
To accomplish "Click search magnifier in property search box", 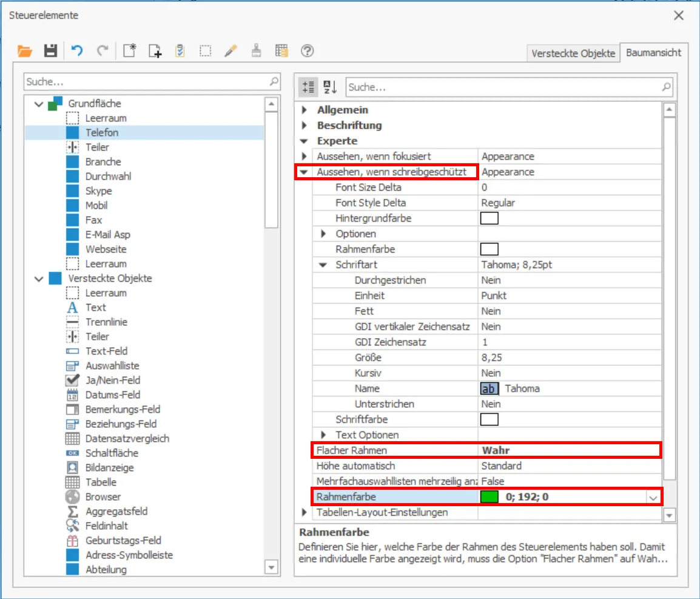I will pyautogui.click(x=666, y=87).
